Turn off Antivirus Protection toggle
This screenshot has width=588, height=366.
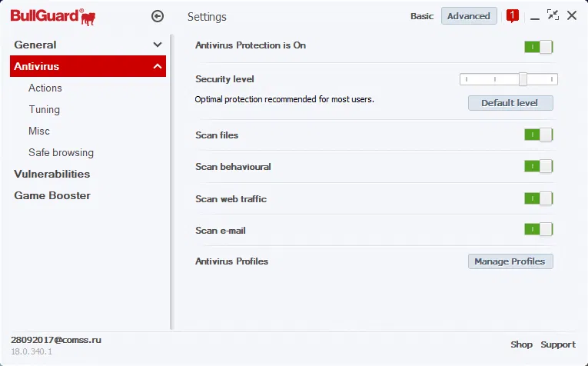538,47
